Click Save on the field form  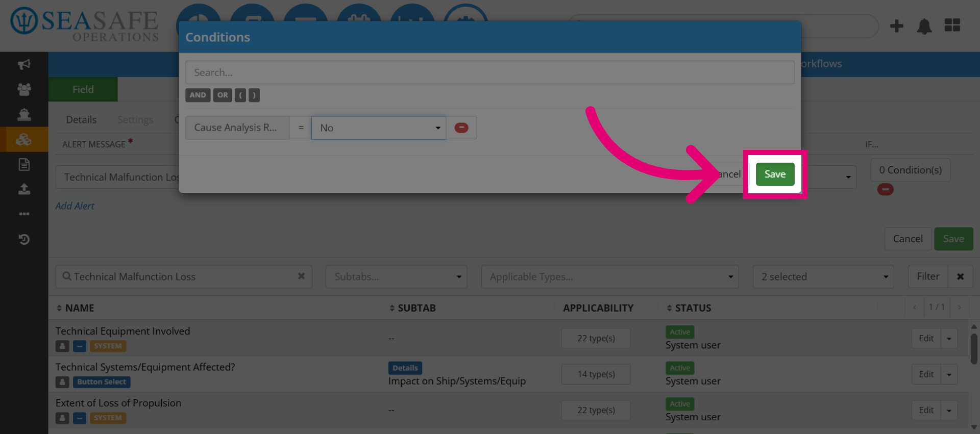953,239
